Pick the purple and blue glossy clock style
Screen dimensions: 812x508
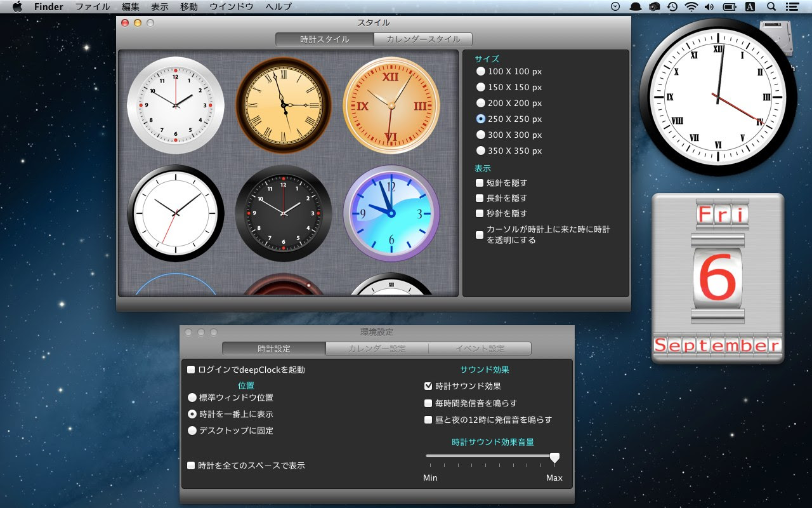pyautogui.click(x=391, y=213)
